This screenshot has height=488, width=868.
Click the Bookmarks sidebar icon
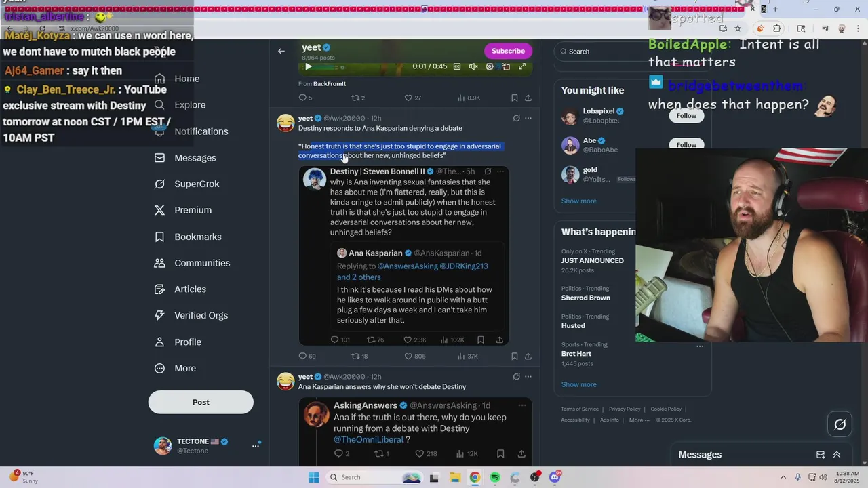[x=159, y=237]
